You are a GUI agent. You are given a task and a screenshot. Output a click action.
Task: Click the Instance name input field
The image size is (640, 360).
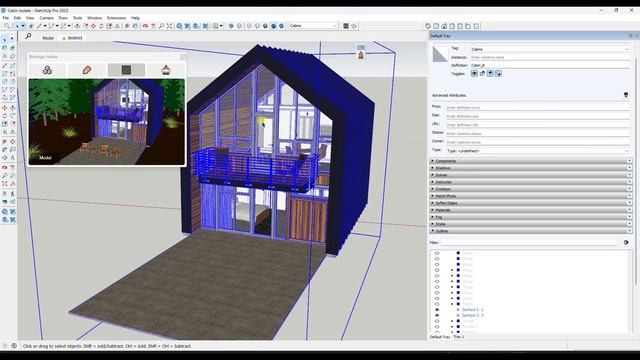pyautogui.click(x=550, y=57)
